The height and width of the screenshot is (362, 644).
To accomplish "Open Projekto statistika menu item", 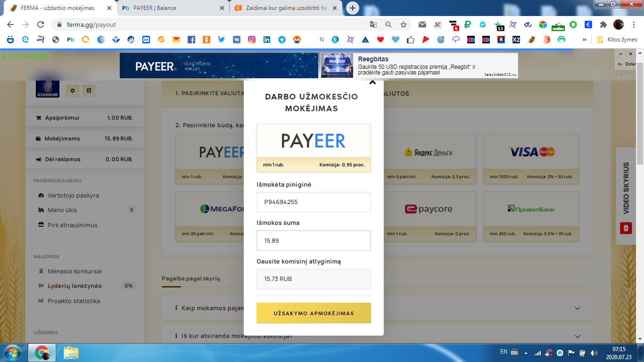I will point(74,301).
